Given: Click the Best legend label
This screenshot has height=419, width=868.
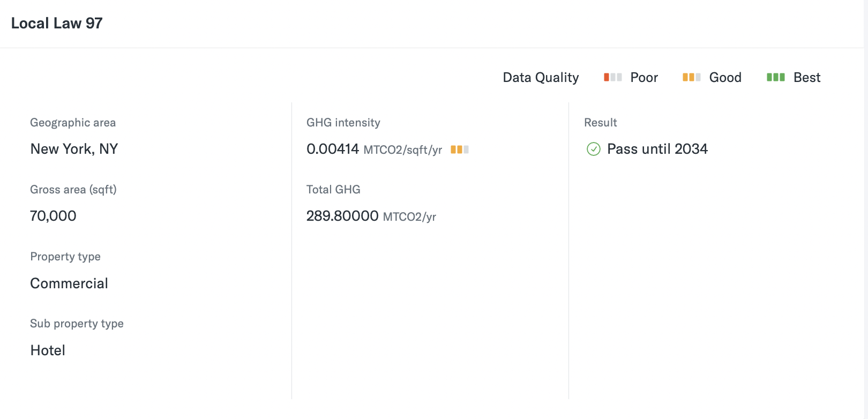Looking at the screenshot, I should point(807,78).
